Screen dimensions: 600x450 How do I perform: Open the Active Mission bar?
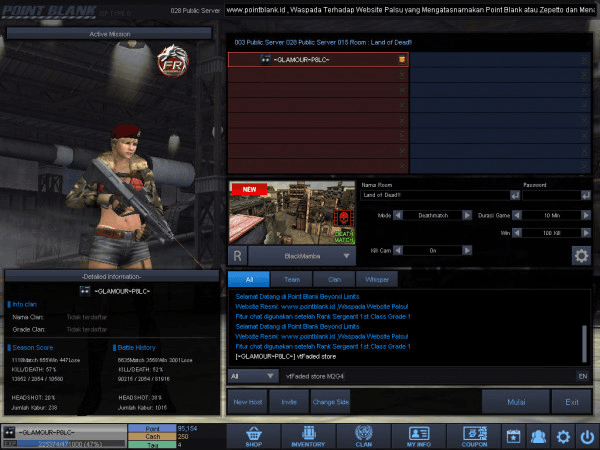pos(109,34)
